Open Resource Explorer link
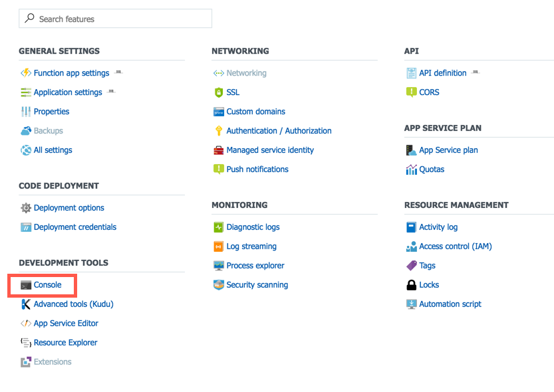This screenshot has height=392, width=554. pos(65,343)
